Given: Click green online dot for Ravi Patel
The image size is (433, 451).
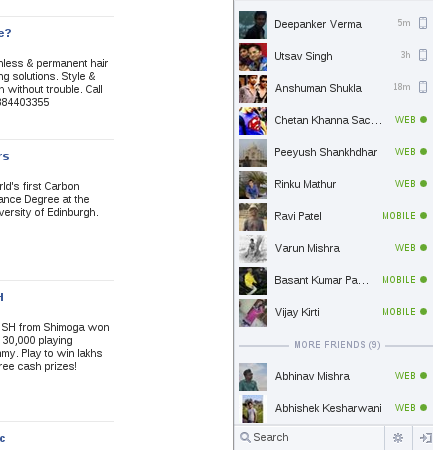Looking at the screenshot, I should point(423,216).
